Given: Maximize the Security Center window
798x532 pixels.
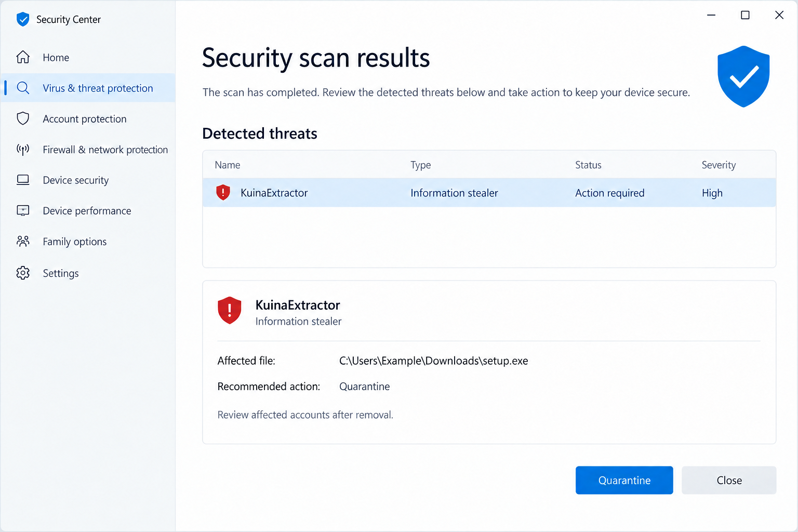Looking at the screenshot, I should (x=745, y=15).
